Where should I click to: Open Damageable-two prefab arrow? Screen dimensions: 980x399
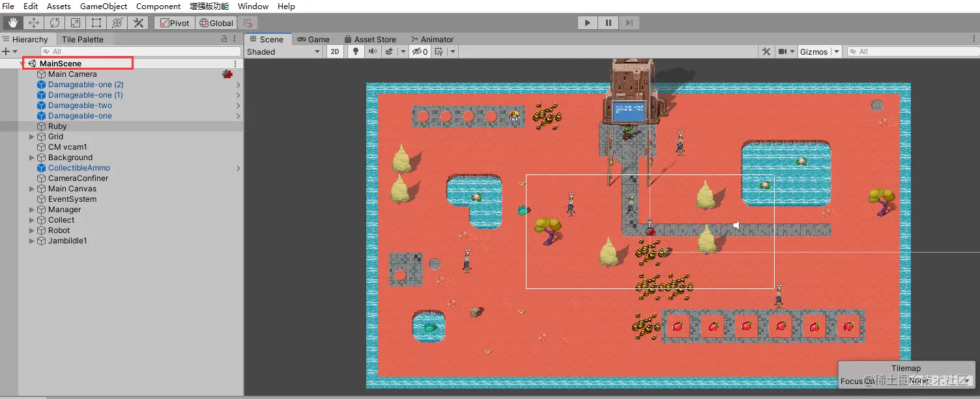pyautogui.click(x=238, y=105)
